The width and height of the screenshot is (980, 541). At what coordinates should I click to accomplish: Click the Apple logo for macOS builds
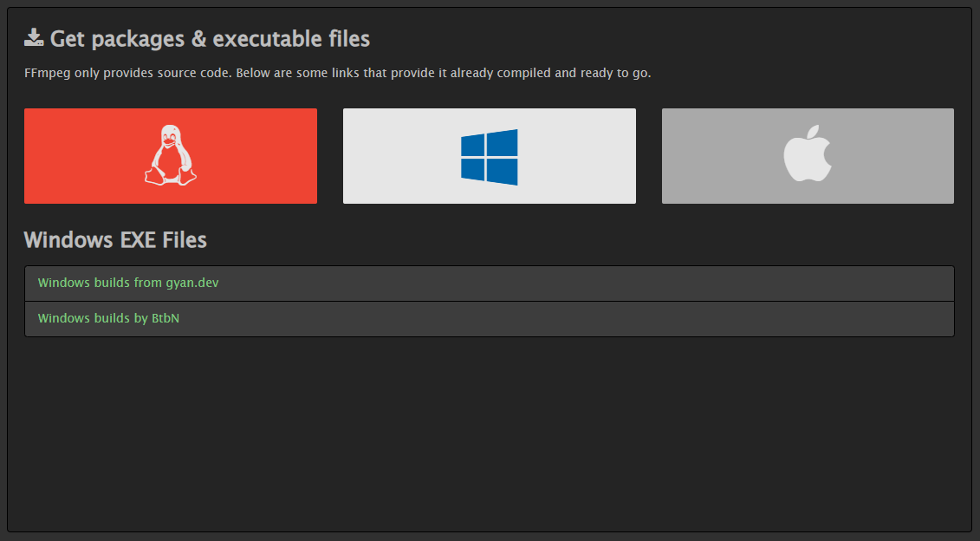(x=807, y=156)
